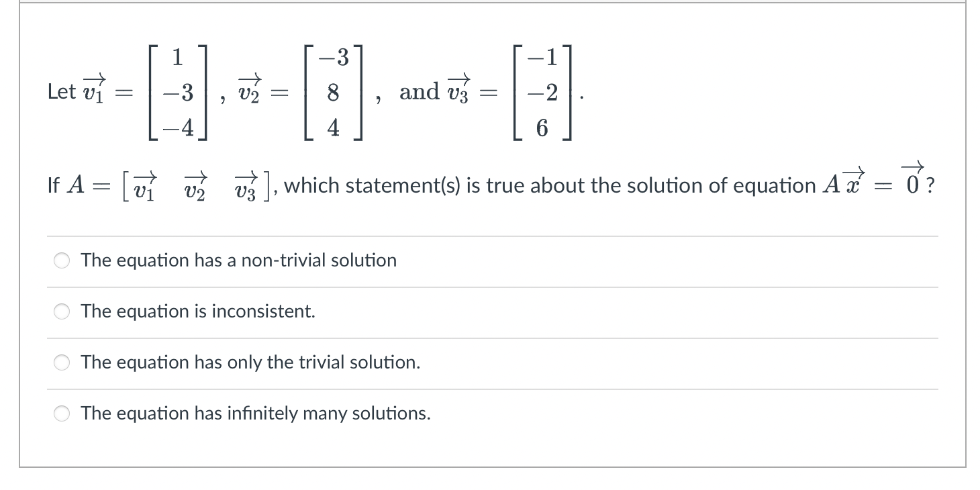980x490 pixels.
Task: Click the answer text about only trivial solution
Action: (250, 362)
